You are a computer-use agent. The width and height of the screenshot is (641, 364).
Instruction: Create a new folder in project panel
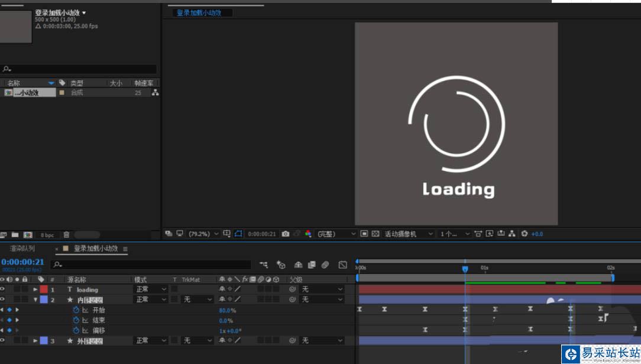pos(15,235)
